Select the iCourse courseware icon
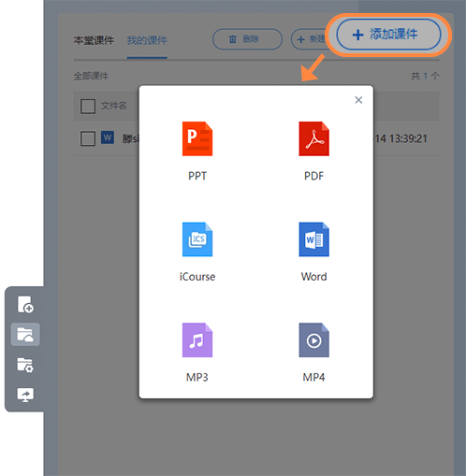Screen dimensions: 466x476 point(197,239)
